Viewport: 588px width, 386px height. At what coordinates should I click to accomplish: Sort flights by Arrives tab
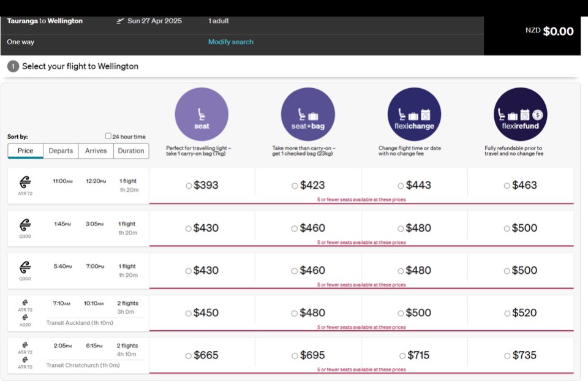[96, 151]
